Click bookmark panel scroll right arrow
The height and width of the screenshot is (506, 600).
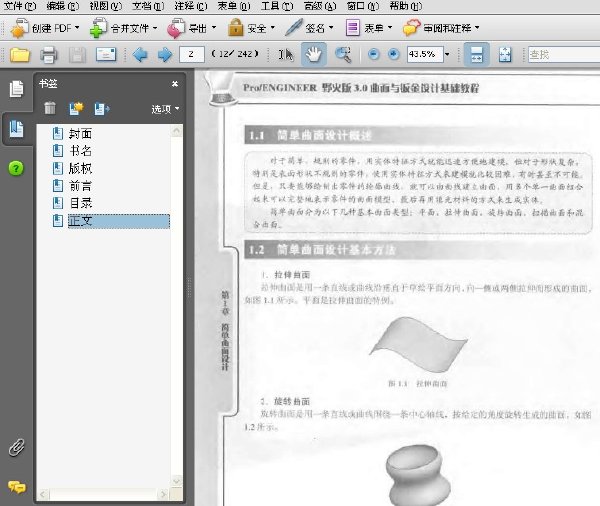coord(164,495)
